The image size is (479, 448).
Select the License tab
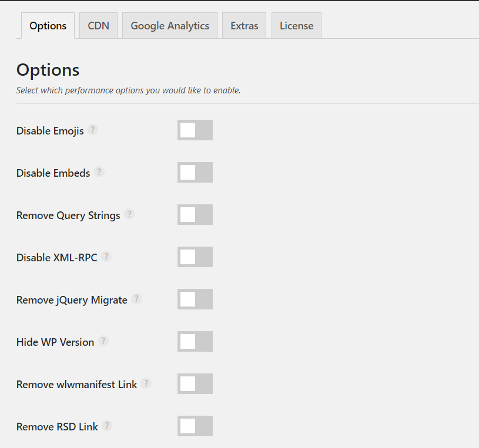click(296, 26)
